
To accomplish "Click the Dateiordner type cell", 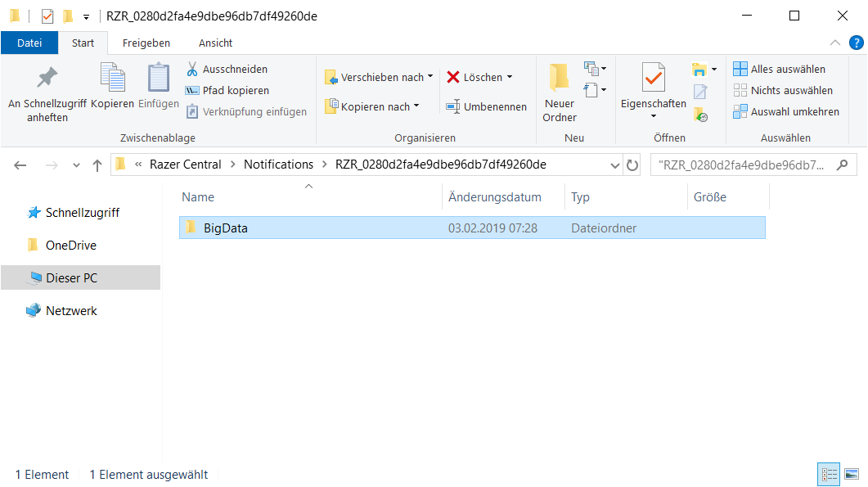I will (x=604, y=228).
